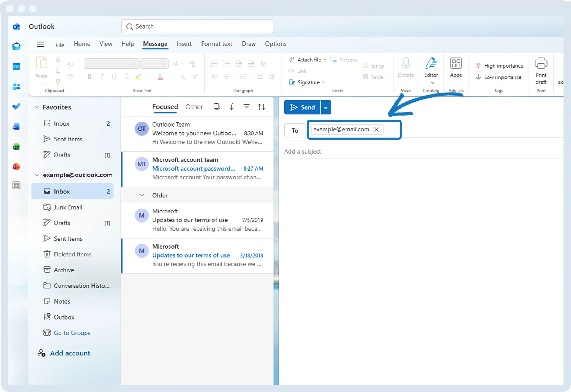The image size is (571, 392).
Task: Switch to the Format text tab
Action: click(217, 44)
